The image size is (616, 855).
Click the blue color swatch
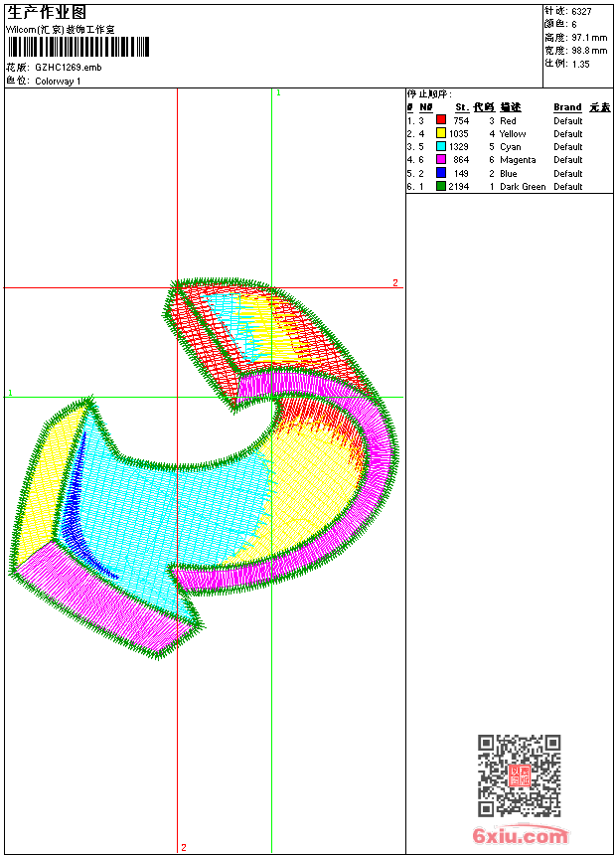pyautogui.click(x=441, y=173)
